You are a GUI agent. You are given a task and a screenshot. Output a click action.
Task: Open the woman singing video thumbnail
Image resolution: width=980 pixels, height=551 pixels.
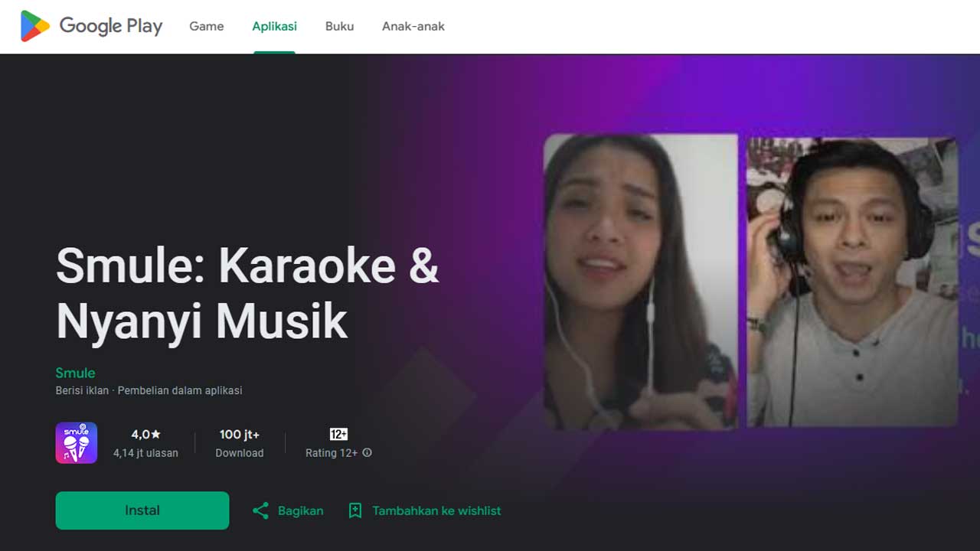click(641, 281)
